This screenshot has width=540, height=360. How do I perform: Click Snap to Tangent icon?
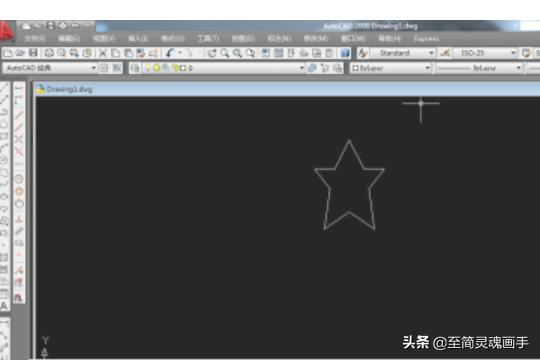click(x=19, y=204)
